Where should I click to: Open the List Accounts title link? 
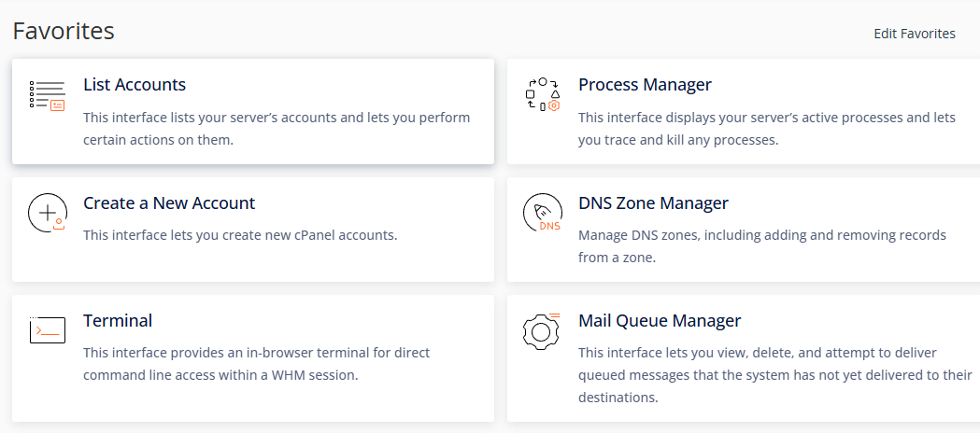tap(135, 84)
